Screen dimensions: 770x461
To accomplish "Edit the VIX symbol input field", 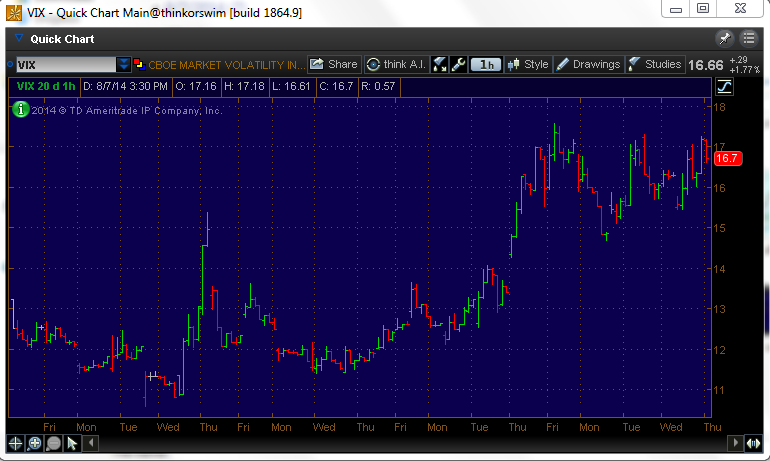I will click(66, 65).
